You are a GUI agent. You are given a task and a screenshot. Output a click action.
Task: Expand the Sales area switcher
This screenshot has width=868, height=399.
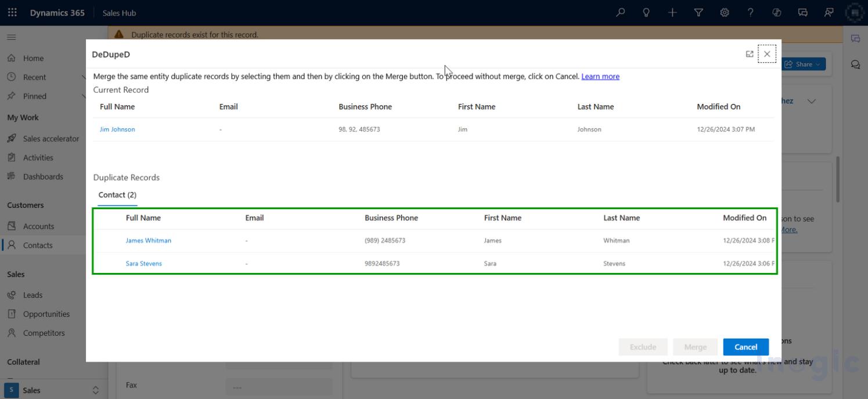point(95,390)
